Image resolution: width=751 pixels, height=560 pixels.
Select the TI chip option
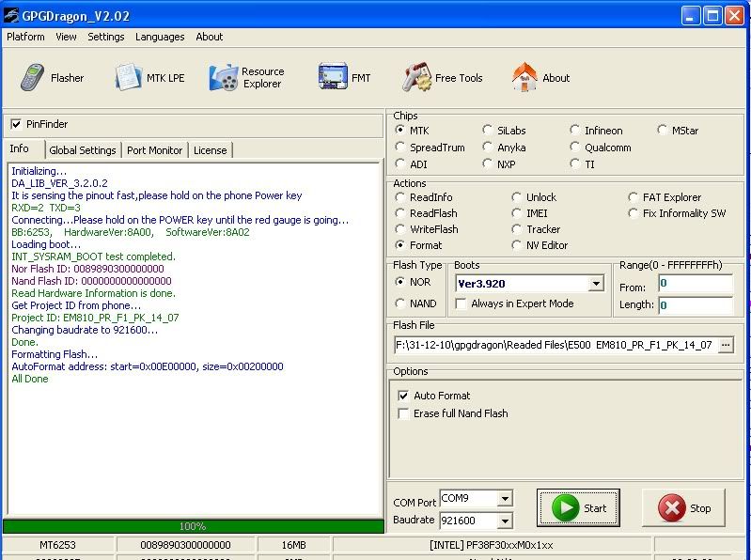(x=574, y=164)
